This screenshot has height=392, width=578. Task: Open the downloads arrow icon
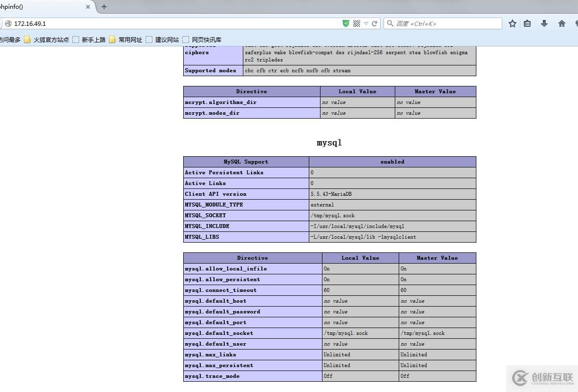(544, 23)
